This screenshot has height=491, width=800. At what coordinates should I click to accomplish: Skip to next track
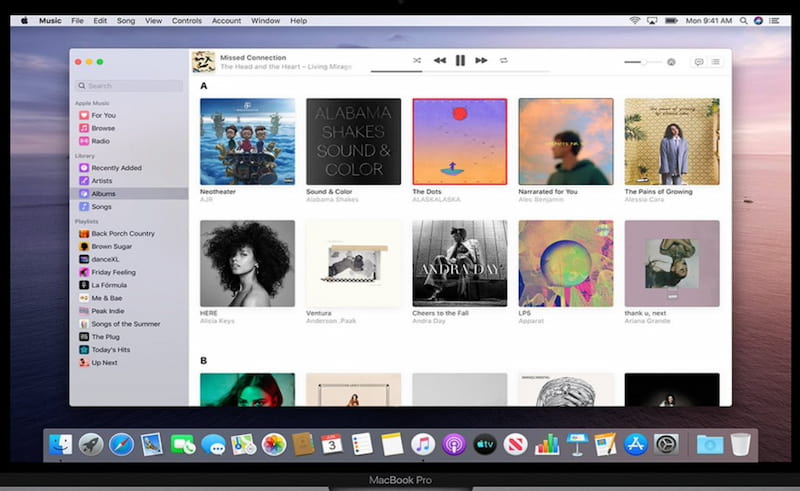(x=481, y=60)
